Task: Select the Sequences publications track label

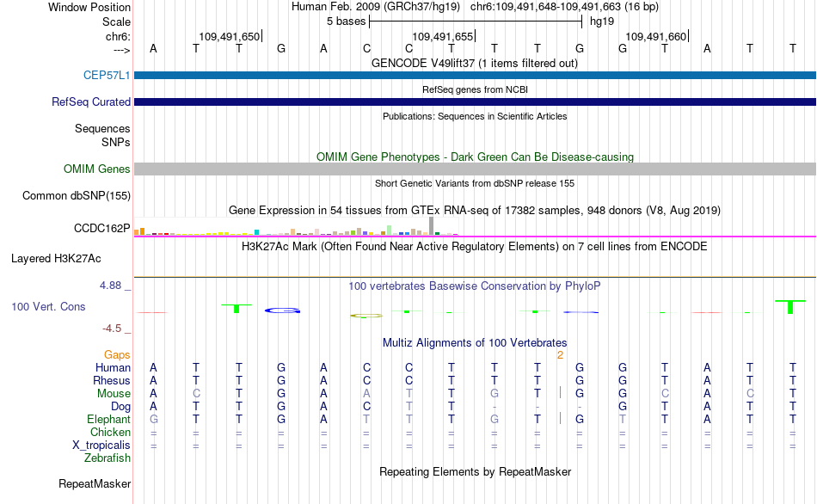Action: [x=102, y=128]
